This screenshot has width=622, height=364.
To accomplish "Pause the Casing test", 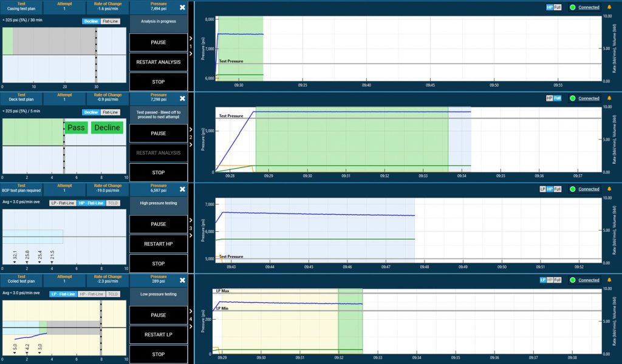I will [x=159, y=42].
